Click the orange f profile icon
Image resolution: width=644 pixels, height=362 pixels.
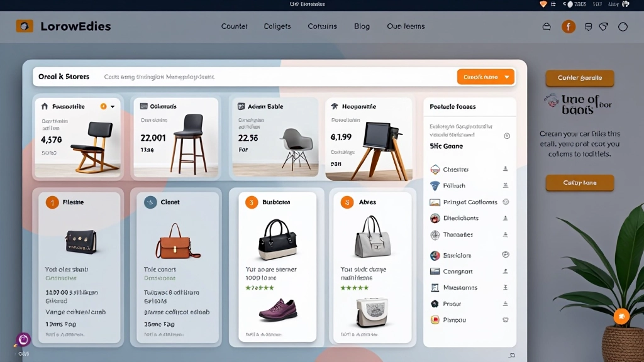click(569, 26)
